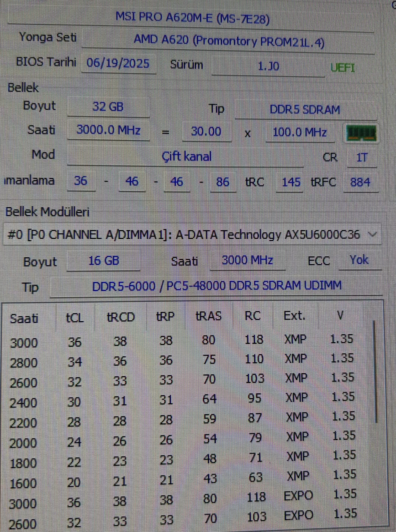This screenshot has height=532, width=396.
Task: Click the tCL column header
Action: [x=75, y=318]
